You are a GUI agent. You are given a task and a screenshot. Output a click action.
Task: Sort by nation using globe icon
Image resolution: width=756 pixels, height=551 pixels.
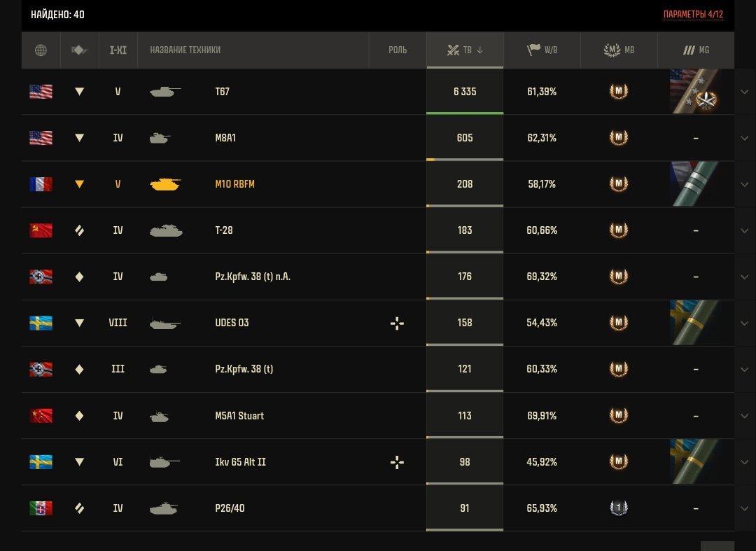coord(41,50)
